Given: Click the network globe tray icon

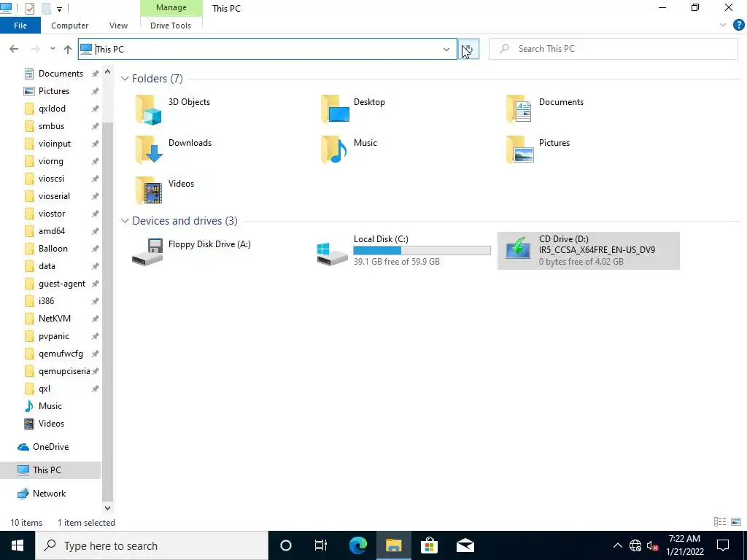Looking at the screenshot, I should pos(635,545).
